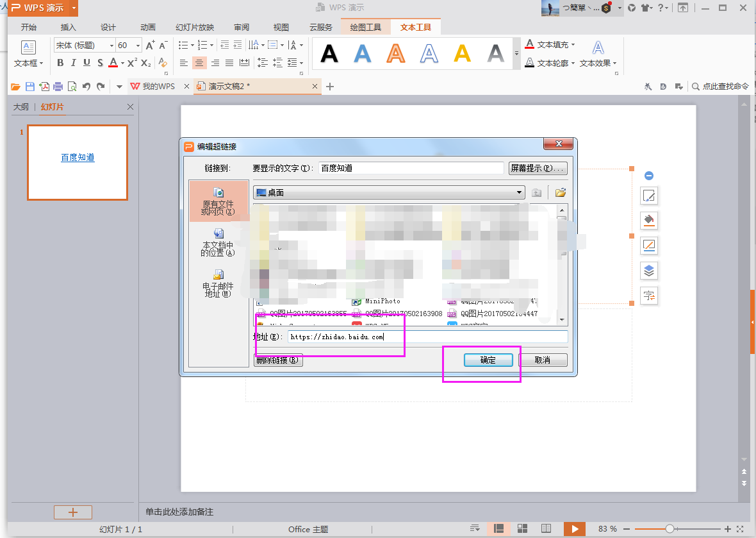Undo last action in quick toolbar
The image size is (756, 538).
[86, 87]
